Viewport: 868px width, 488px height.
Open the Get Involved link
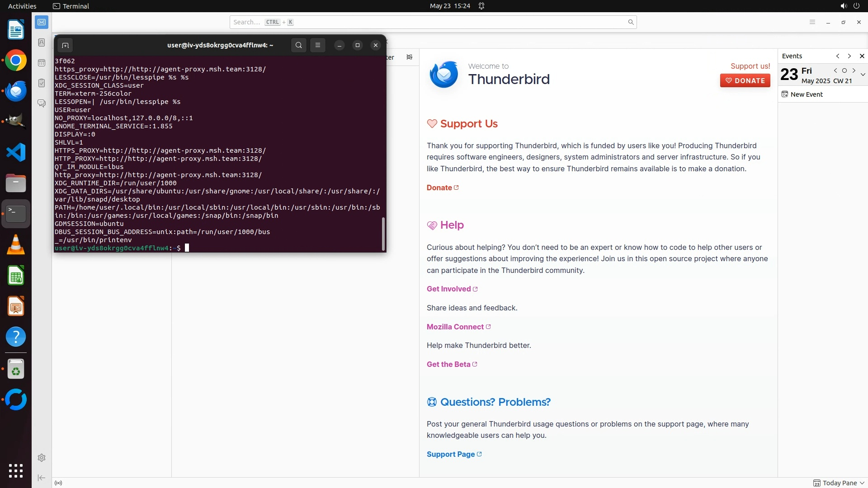(448, 289)
